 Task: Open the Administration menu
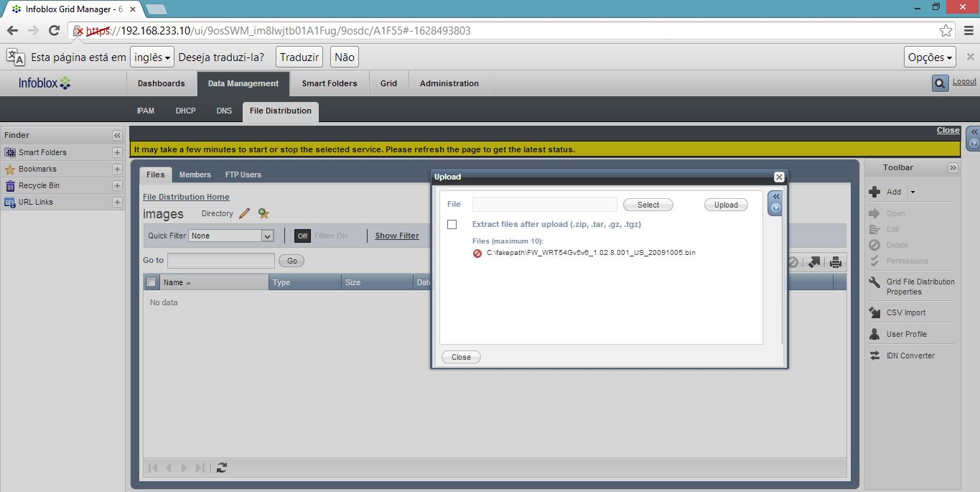(449, 83)
